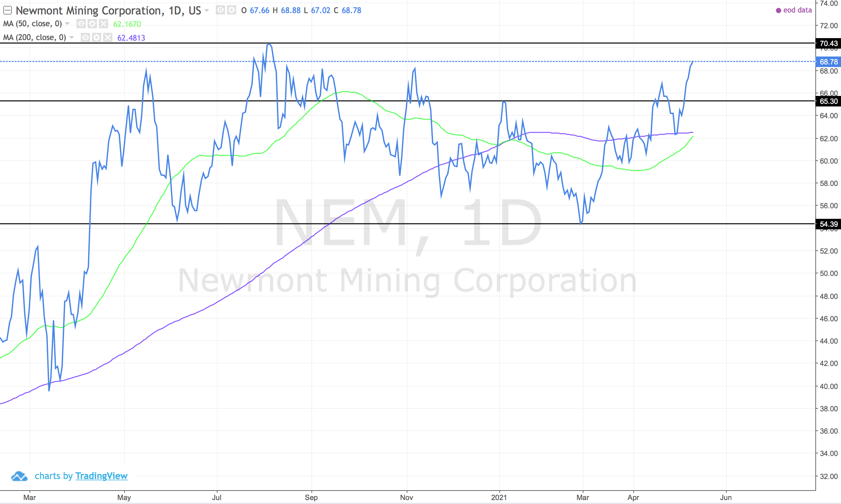Screen dimensions: 841x504
Task: Click the 70.43 horizontal line price label
Action: point(828,43)
